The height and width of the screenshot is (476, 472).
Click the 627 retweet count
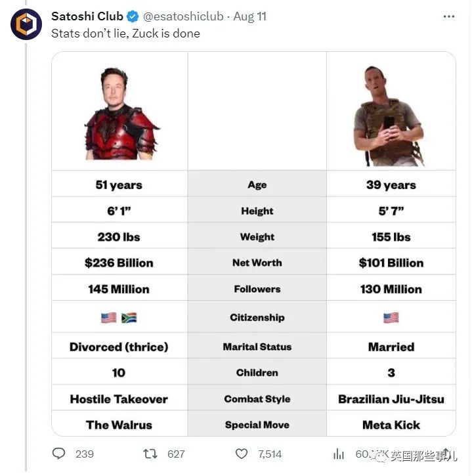click(176, 454)
